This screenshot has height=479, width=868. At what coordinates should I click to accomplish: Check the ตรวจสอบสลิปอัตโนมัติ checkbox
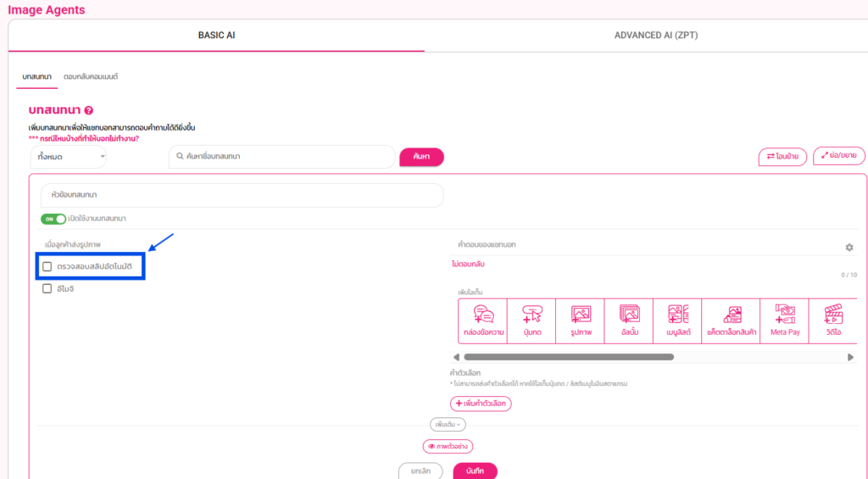47,266
